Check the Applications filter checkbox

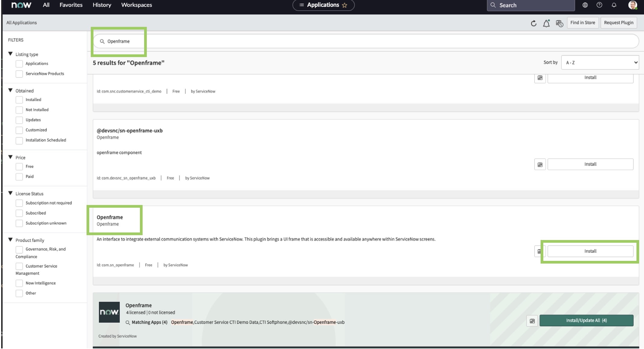click(19, 64)
